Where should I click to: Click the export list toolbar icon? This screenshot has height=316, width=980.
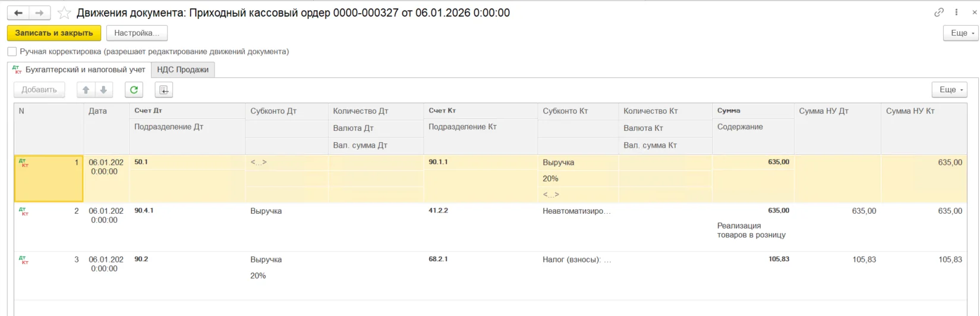pos(163,90)
